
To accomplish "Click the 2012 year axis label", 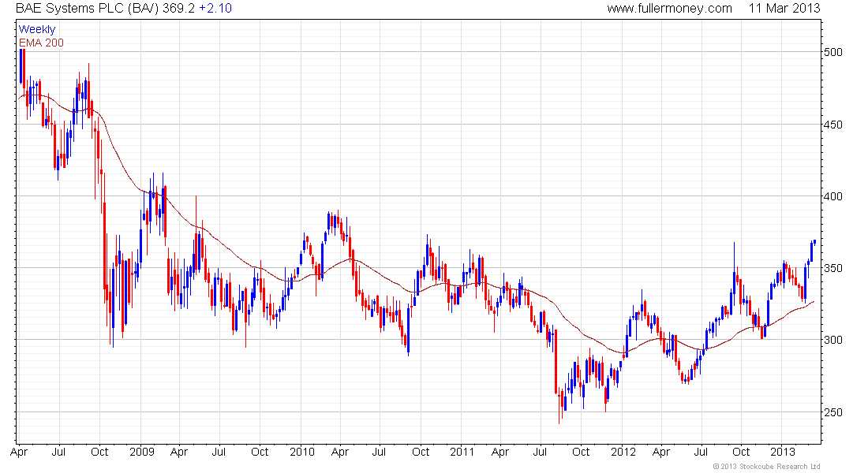I will tap(623, 452).
